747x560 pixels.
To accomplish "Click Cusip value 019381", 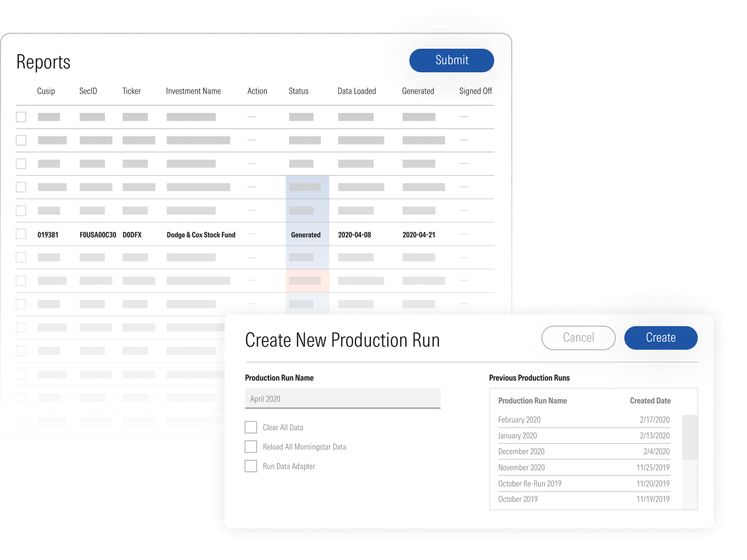I will (x=48, y=235).
